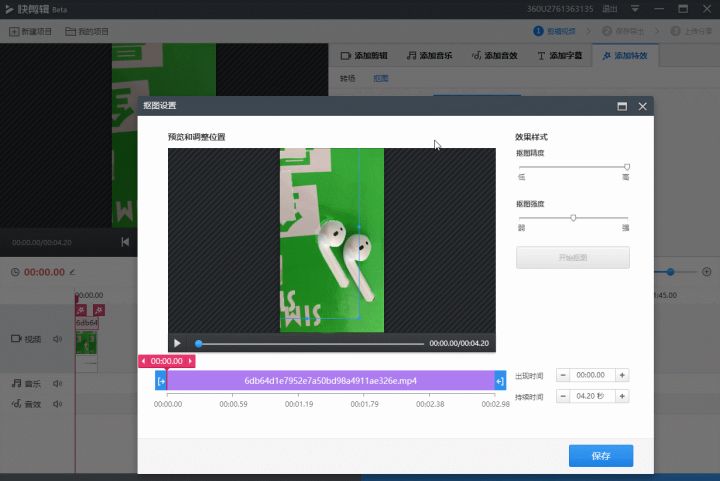Click the 视频 track camera icon
Image resolution: width=720 pixels, height=481 pixels.
pyautogui.click(x=16, y=339)
